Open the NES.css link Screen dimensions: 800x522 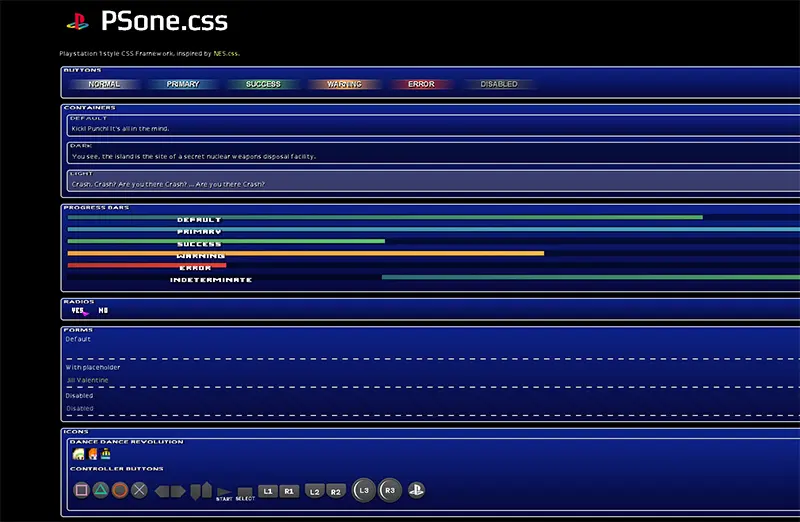coord(226,54)
